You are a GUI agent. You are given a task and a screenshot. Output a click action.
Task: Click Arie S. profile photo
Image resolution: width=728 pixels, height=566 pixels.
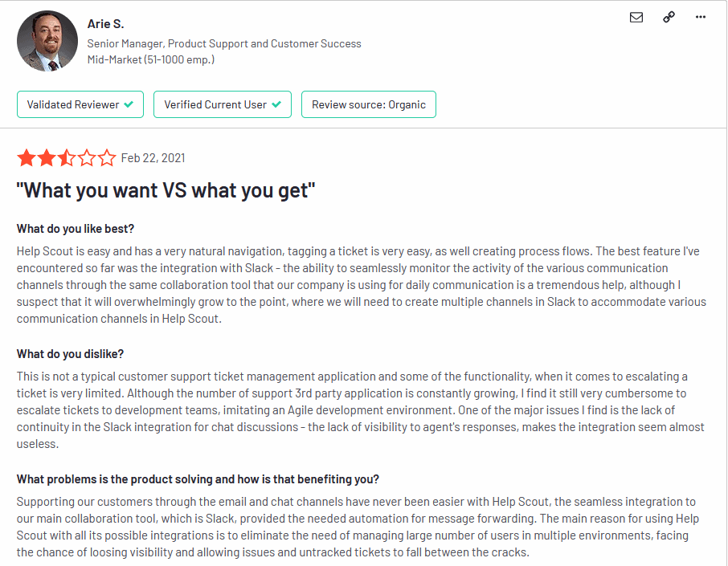pos(47,41)
